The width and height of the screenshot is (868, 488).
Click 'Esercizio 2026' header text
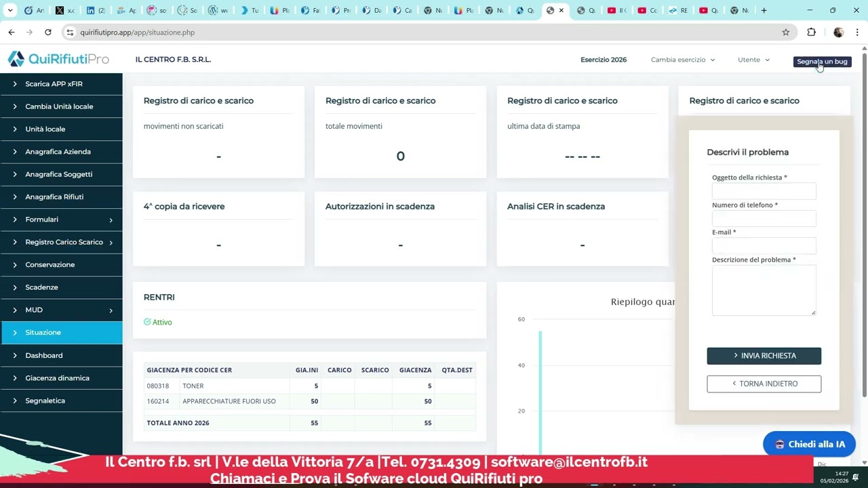coord(604,60)
